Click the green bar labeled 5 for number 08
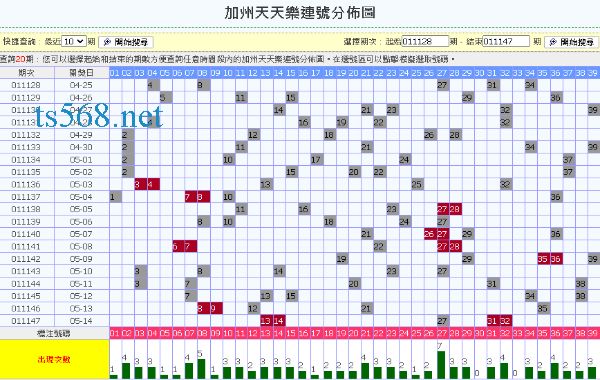Viewport: 600px width, 380px height. tap(202, 369)
